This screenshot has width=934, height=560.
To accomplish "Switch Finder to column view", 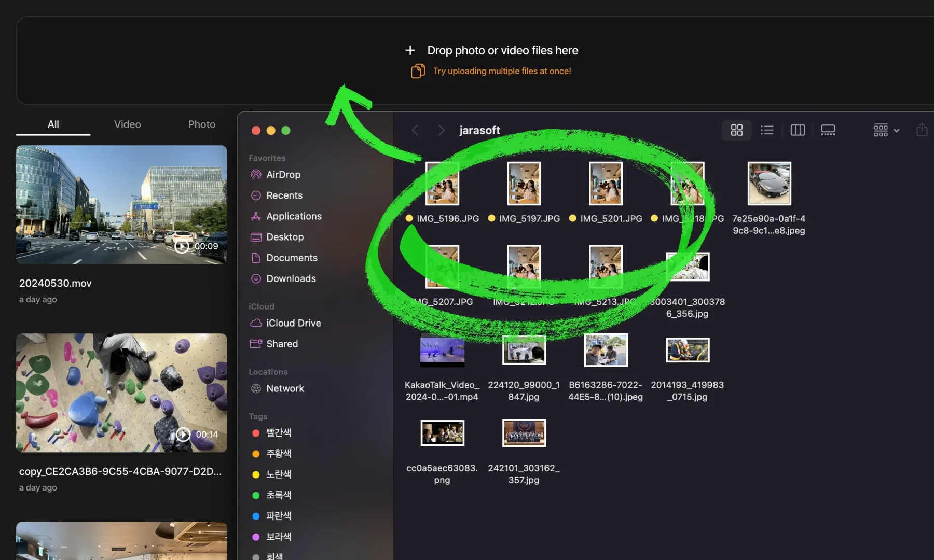I will click(797, 130).
